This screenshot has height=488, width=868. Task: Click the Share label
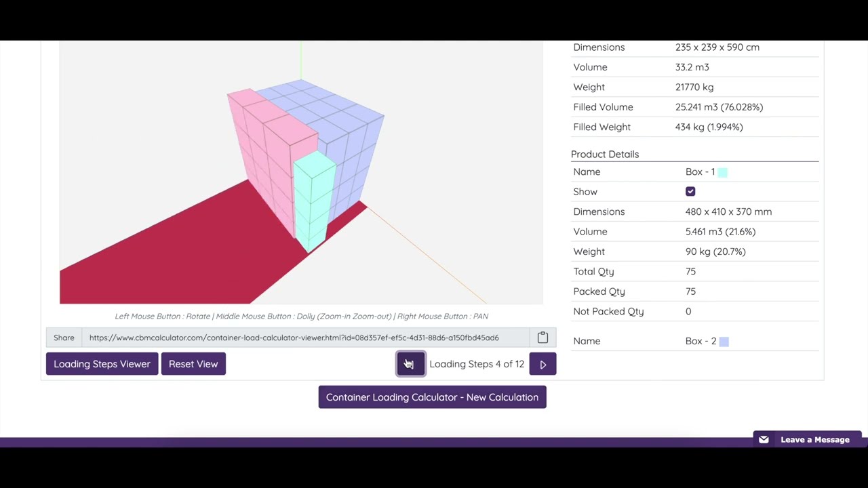click(x=64, y=338)
